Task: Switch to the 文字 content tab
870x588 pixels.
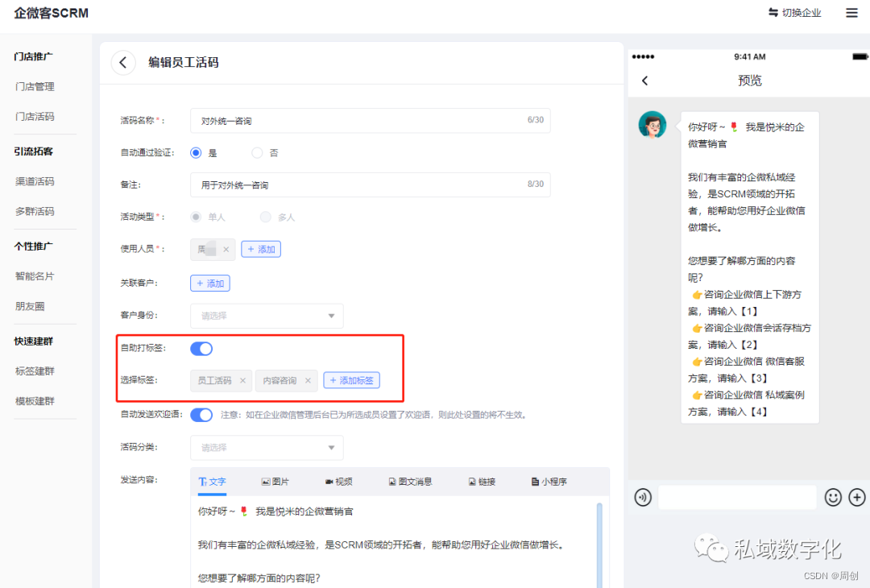Action: click(x=212, y=482)
